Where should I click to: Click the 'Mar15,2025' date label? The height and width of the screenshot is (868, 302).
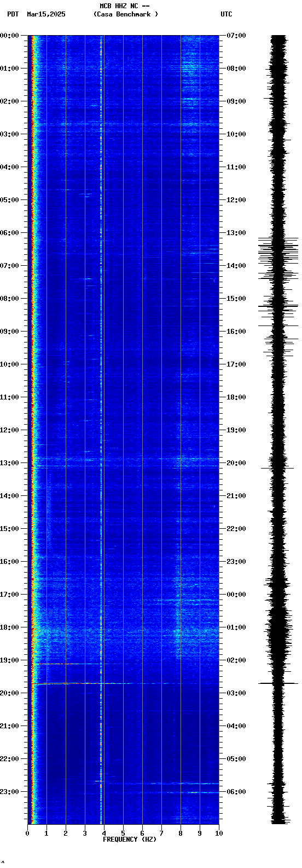tap(46, 14)
